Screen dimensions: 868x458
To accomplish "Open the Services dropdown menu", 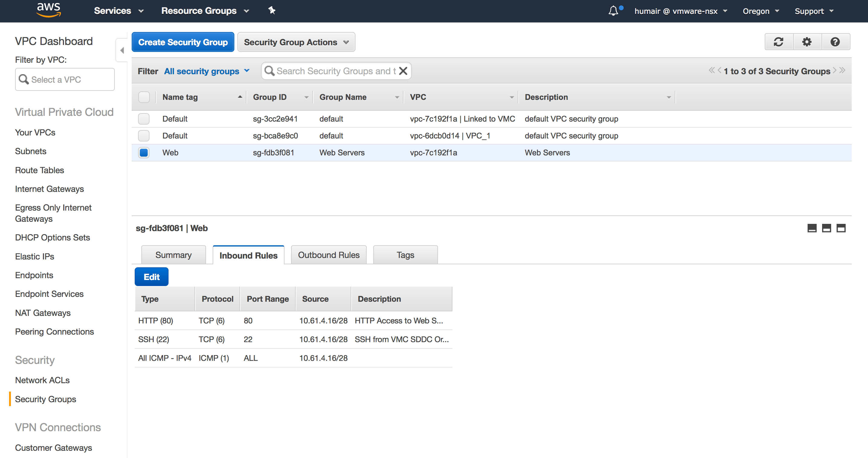I will click(x=119, y=11).
